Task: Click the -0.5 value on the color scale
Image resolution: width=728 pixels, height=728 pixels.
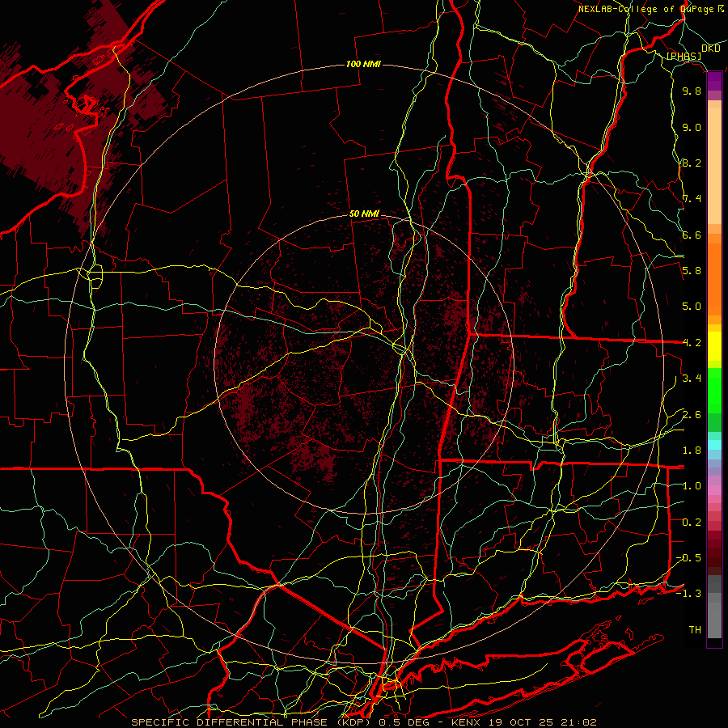Action: [688, 558]
